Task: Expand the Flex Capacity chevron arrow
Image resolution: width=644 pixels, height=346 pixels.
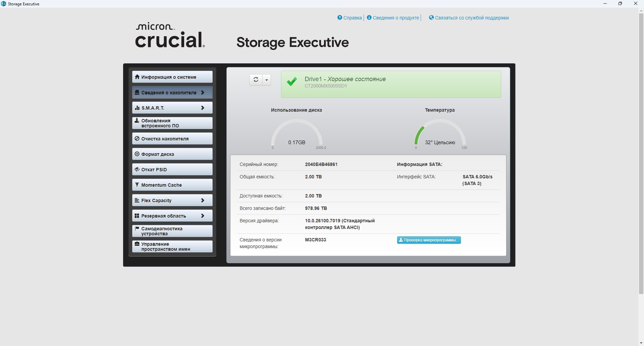Action: coord(203,200)
